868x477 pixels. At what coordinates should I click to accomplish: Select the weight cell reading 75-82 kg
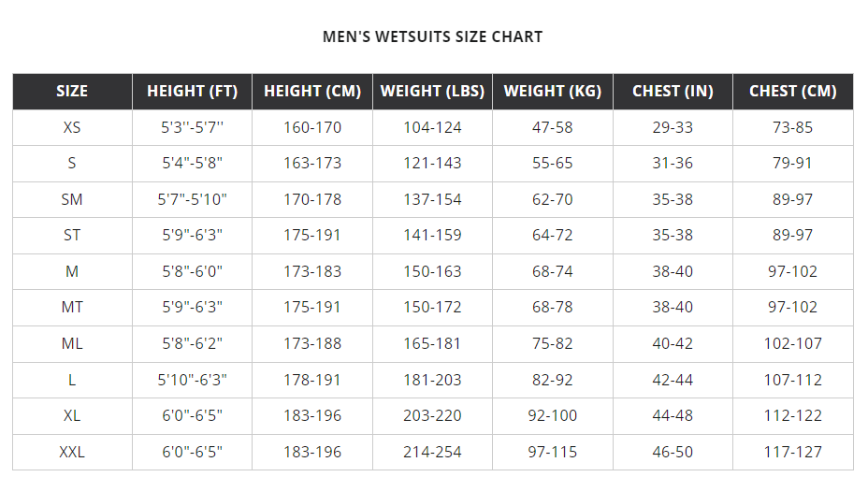coord(553,344)
